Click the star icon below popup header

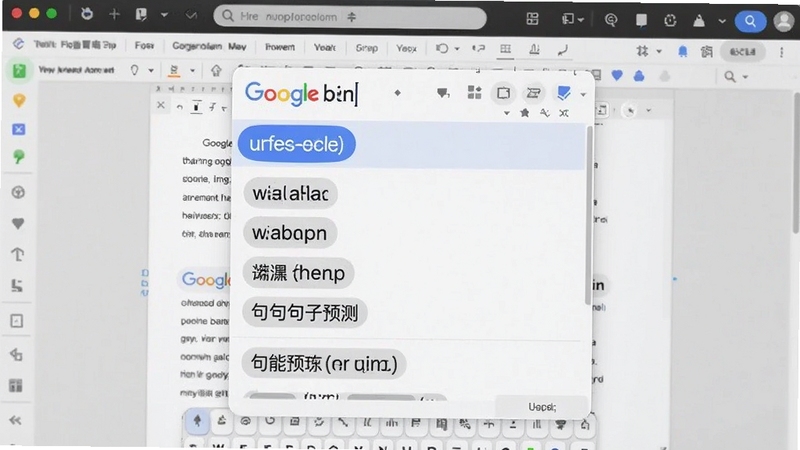pyautogui.click(x=524, y=113)
